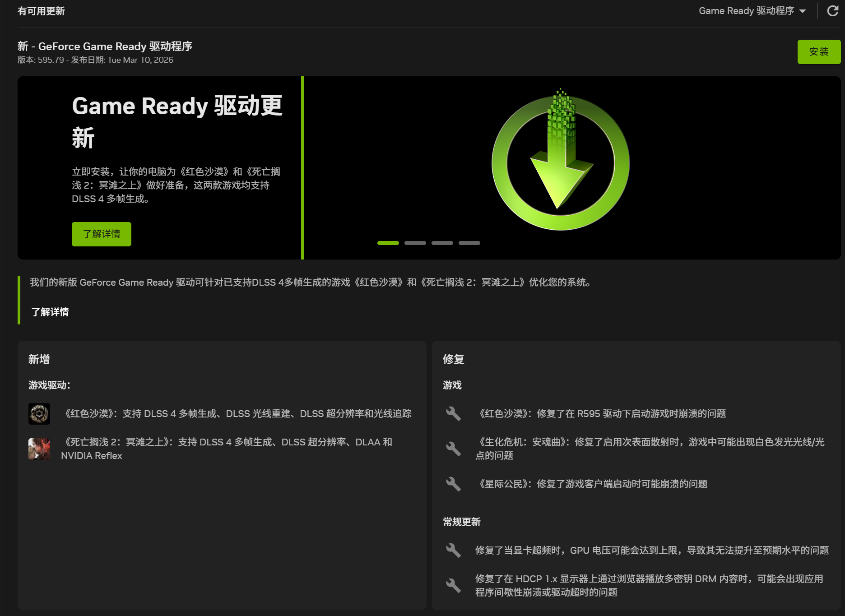This screenshot has height=616, width=845.
Task: Click the 死亡搁浅 2 game thumbnail icon
Action: [39, 449]
